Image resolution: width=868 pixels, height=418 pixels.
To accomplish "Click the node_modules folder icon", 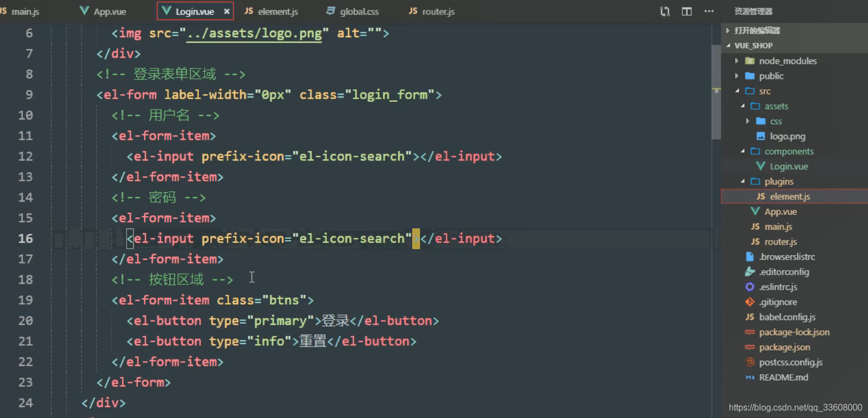I will coord(750,61).
